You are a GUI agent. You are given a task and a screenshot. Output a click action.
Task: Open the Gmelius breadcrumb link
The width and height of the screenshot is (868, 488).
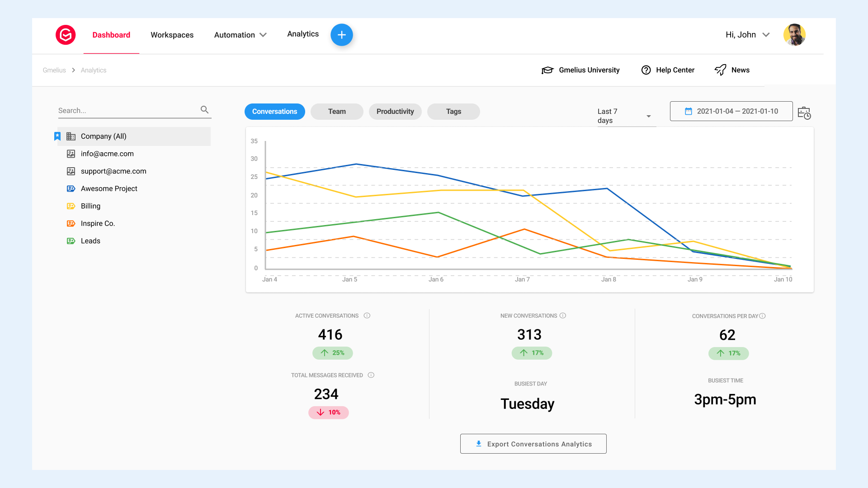pos(54,70)
